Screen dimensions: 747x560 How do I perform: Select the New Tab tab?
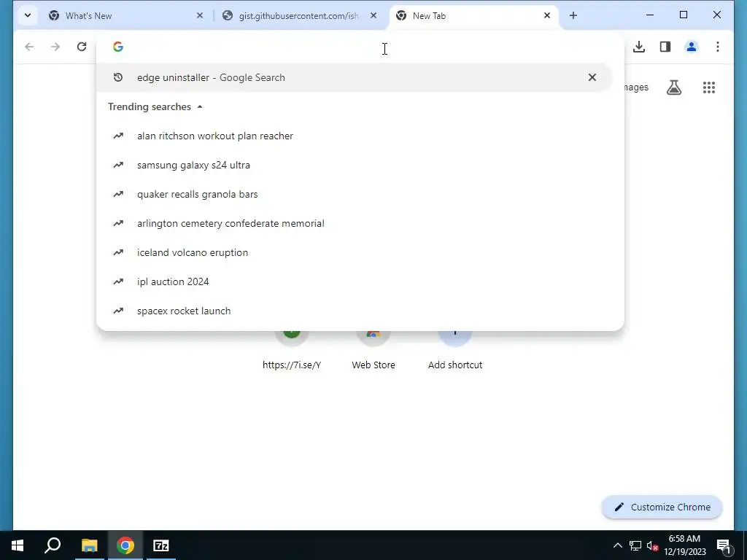(473, 16)
